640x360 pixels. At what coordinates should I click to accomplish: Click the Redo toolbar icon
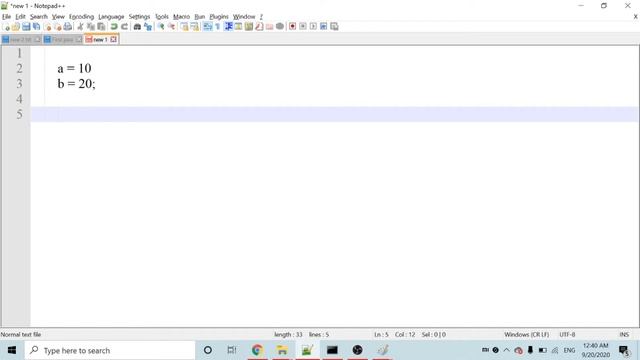[x=124, y=27]
